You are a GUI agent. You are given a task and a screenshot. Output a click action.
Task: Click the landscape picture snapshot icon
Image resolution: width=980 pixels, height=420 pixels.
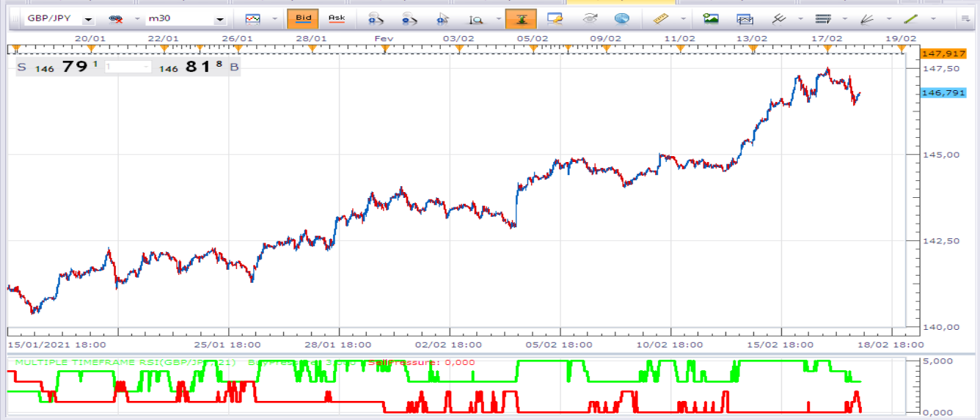click(x=710, y=19)
